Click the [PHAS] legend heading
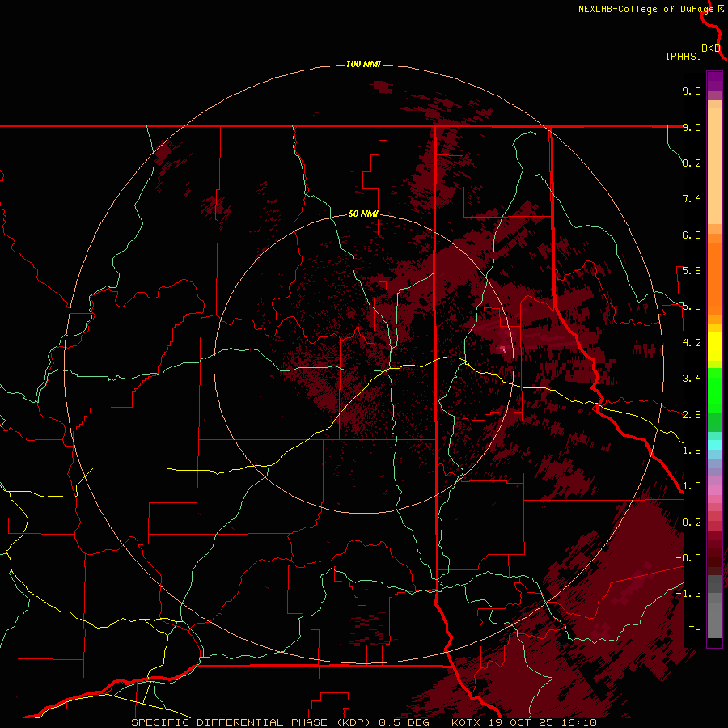 pos(684,56)
